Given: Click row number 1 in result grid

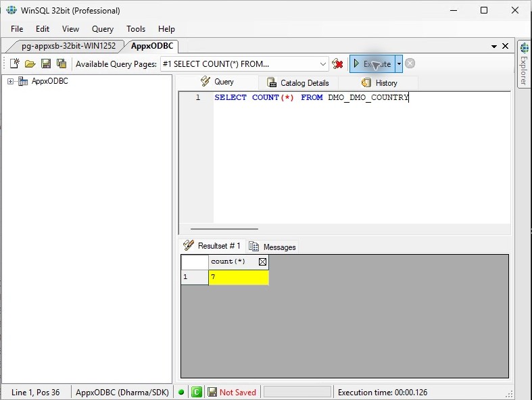Looking at the screenshot, I should click(195, 277).
